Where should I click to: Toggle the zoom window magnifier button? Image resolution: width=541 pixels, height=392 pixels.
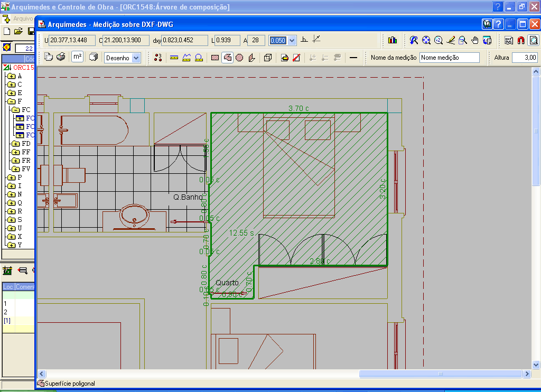(534, 40)
